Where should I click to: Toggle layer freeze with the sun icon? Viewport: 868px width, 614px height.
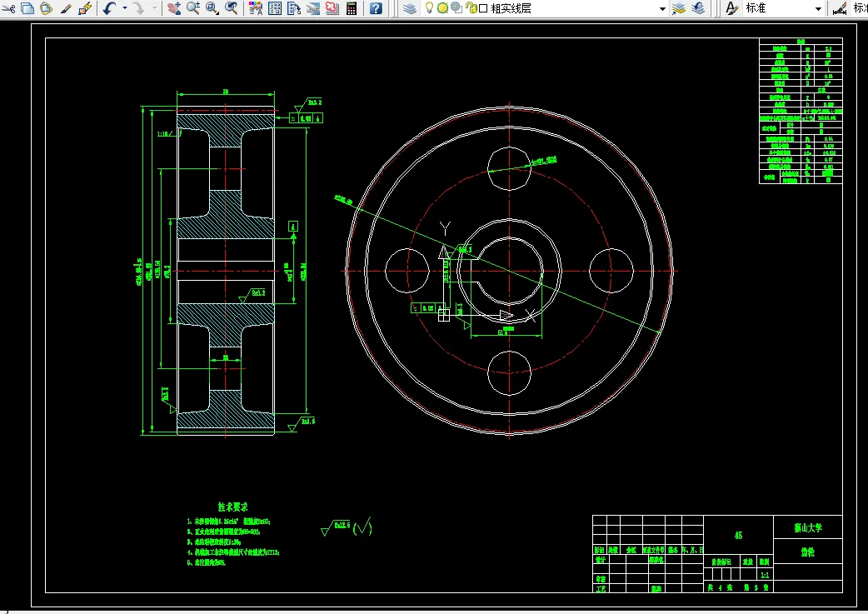point(443,8)
